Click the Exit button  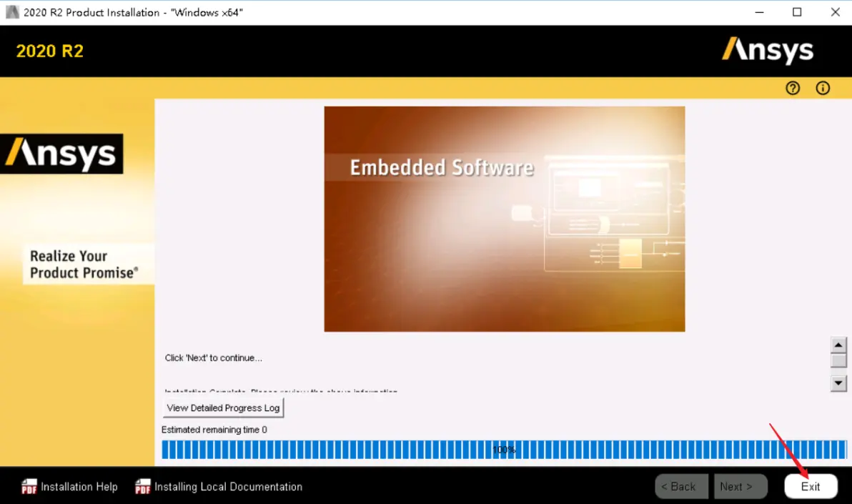pos(810,487)
